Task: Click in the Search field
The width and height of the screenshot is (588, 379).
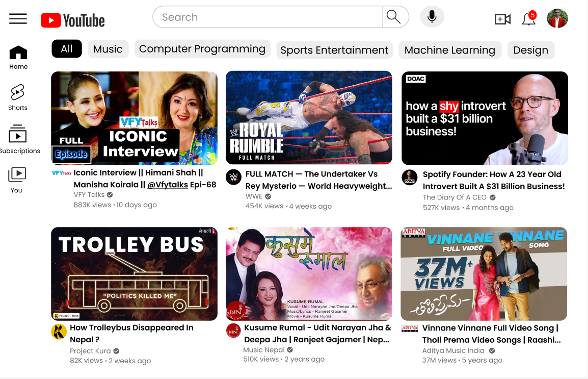Action: coord(268,17)
